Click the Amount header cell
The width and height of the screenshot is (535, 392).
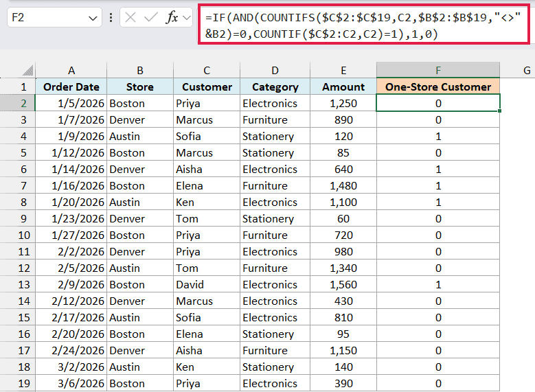343,87
